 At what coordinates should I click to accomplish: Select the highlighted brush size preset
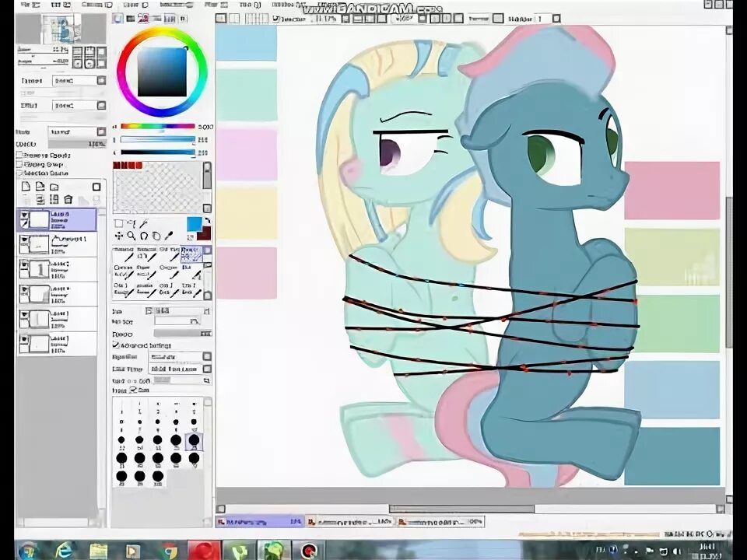tap(194, 442)
